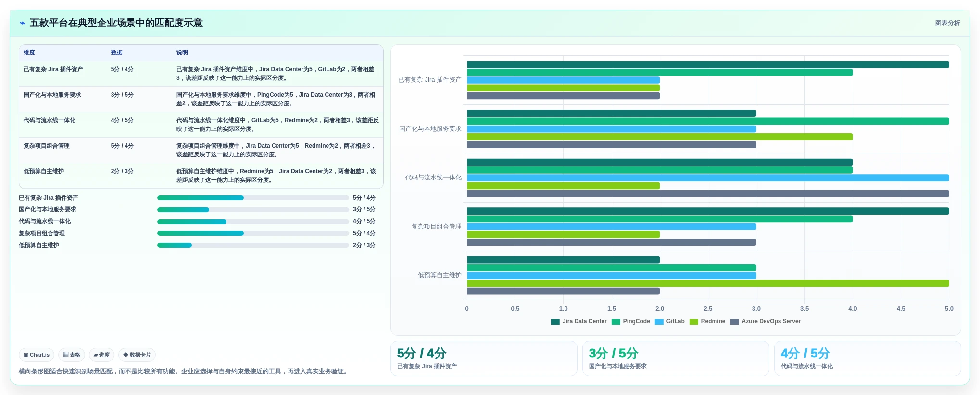The width and height of the screenshot is (980, 395).
Task: Click 国产化与本地服务要求 in the table
Action: pyautogui.click(x=52, y=95)
